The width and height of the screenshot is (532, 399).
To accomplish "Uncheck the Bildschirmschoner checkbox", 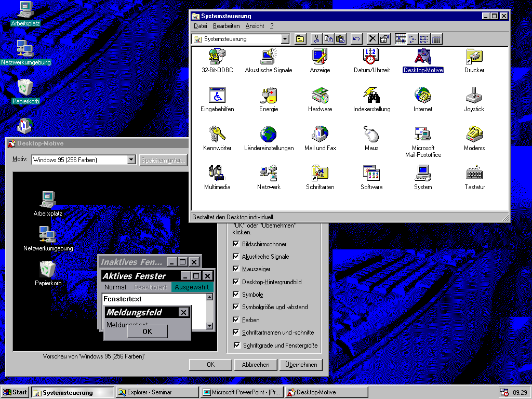I will tap(236, 244).
